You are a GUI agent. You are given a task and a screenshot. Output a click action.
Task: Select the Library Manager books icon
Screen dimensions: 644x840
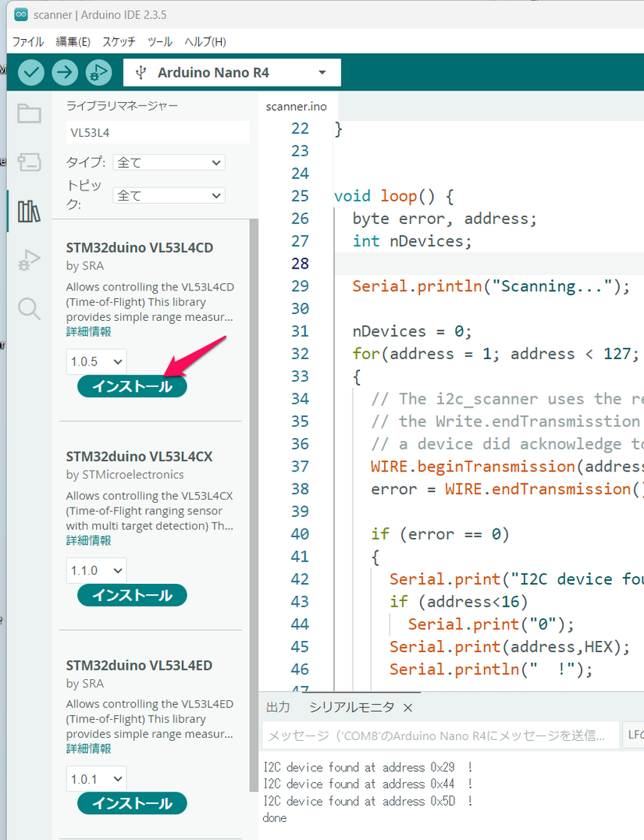[x=29, y=211]
